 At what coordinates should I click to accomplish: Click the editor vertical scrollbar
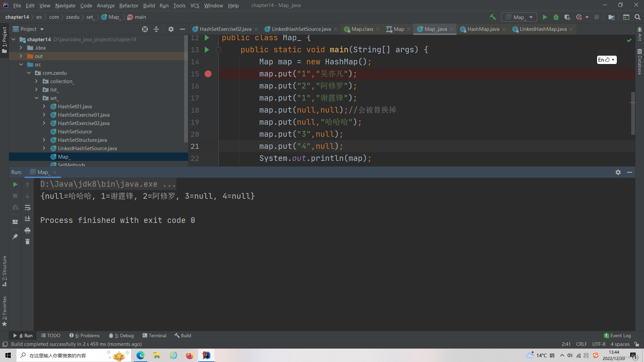tap(633, 113)
